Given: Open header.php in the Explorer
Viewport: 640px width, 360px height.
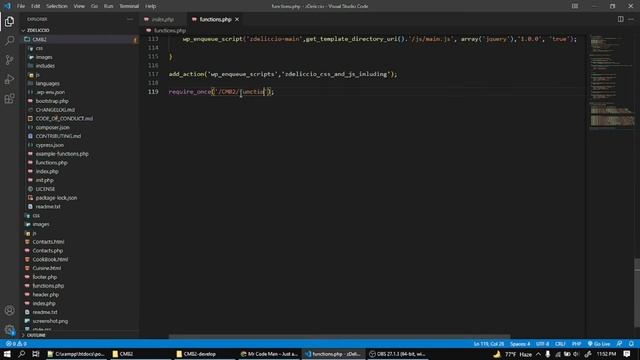Looking at the screenshot, I should (45, 295).
